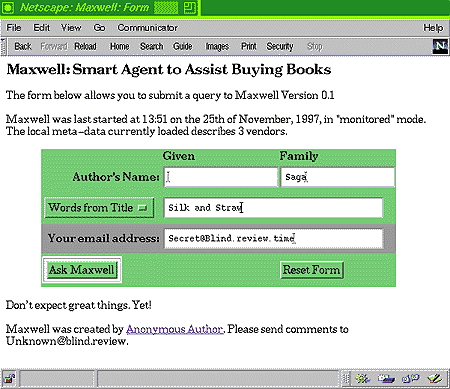This screenshot has height=389, width=450.
Task: Click the Given column header text
Action: 179,156
